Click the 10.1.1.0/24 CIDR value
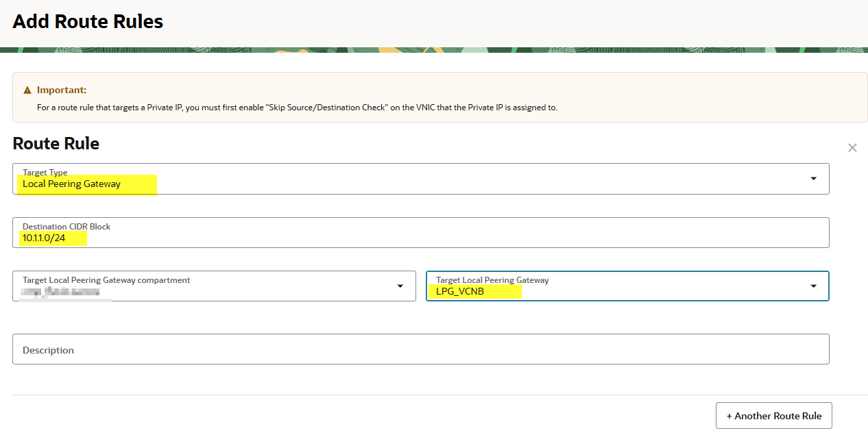 coord(44,238)
